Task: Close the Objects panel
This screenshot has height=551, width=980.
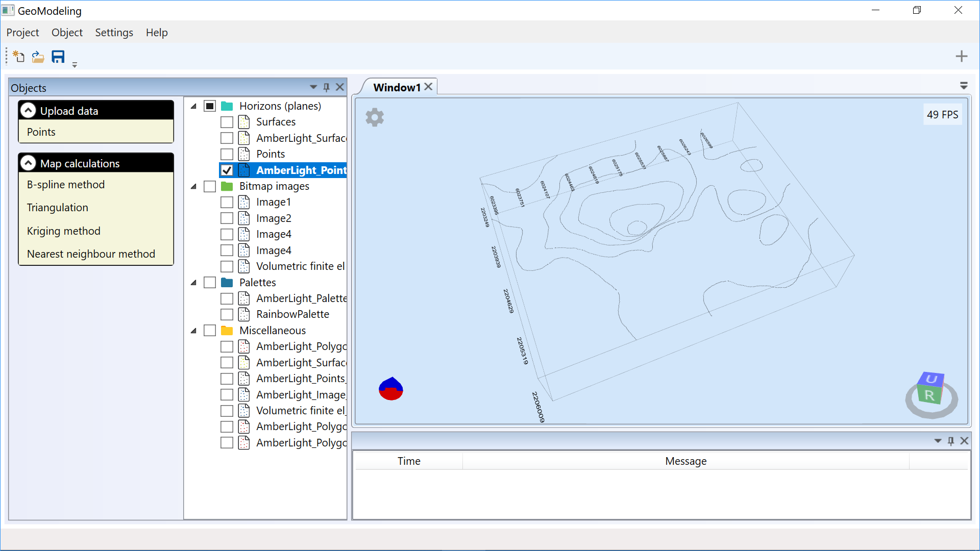Action: (340, 87)
